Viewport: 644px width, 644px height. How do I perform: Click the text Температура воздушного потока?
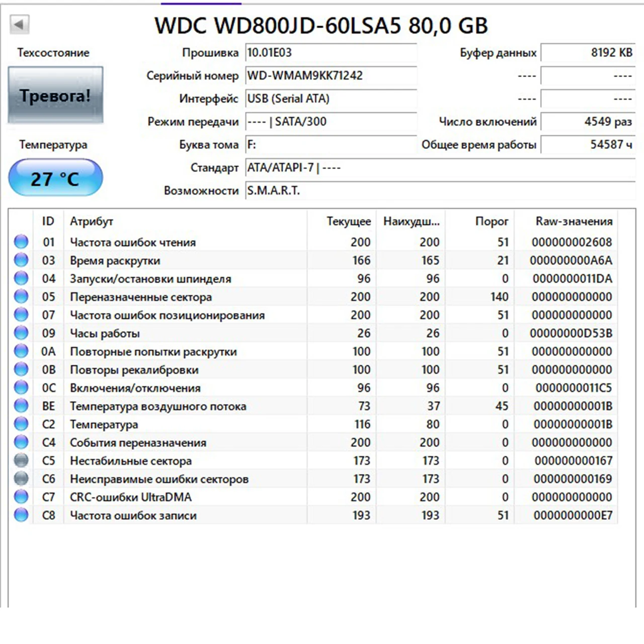pyautogui.click(x=158, y=406)
